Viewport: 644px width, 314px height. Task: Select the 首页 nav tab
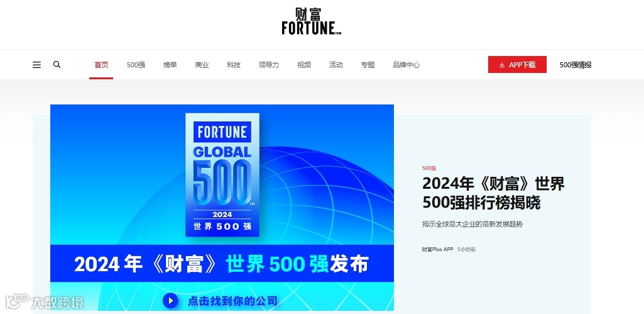[101, 65]
